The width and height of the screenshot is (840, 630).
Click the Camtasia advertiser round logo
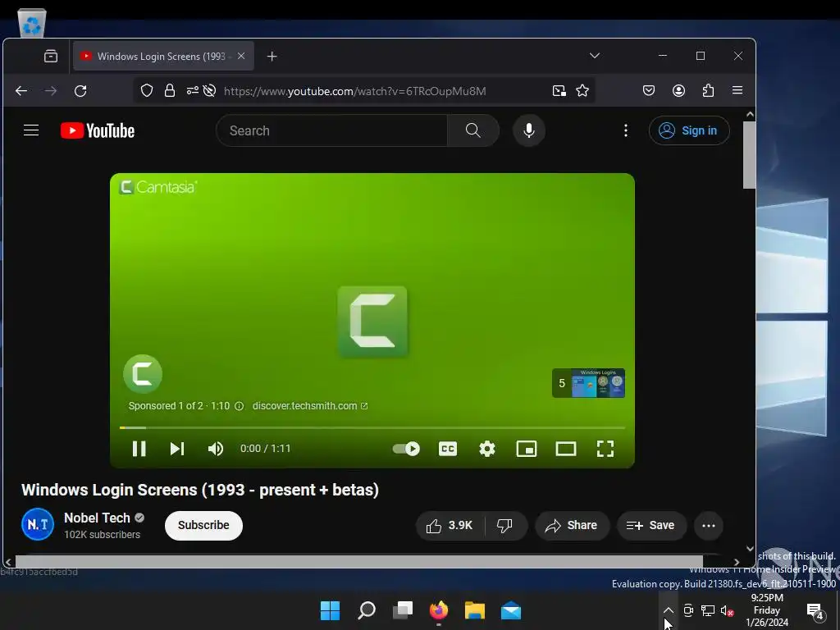point(143,373)
